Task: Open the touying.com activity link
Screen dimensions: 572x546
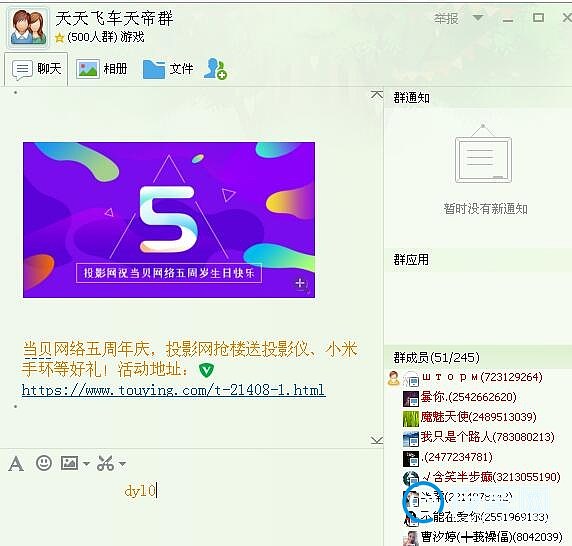Action: point(173,390)
